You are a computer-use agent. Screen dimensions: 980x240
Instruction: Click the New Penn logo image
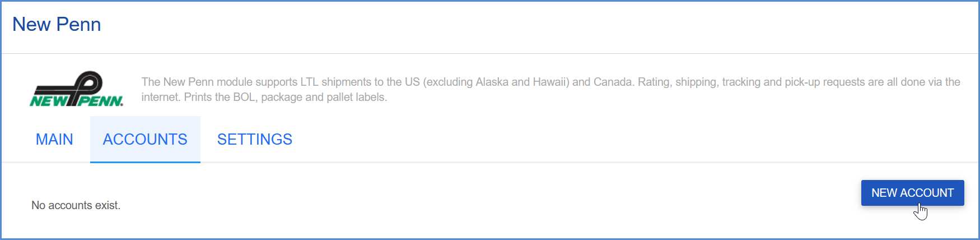click(x=76, y=89)
